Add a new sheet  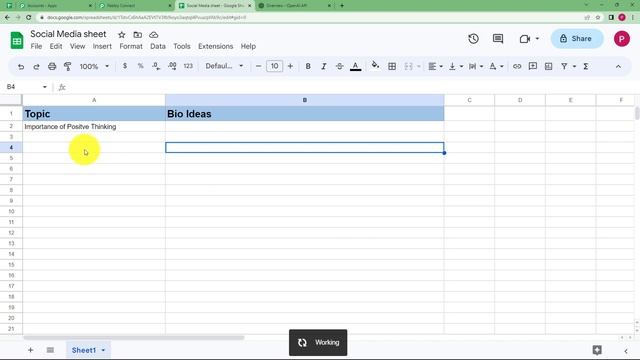31,350
